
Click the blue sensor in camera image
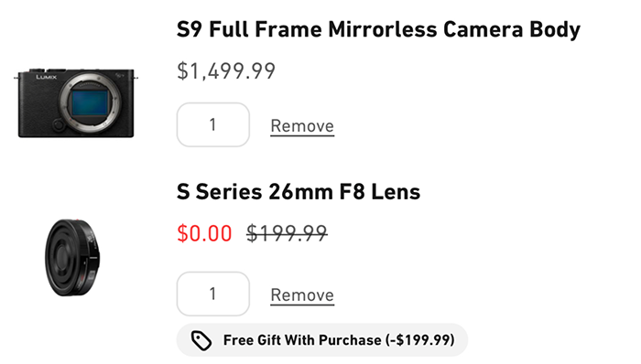pyautogui.click(x=90, y=102)
